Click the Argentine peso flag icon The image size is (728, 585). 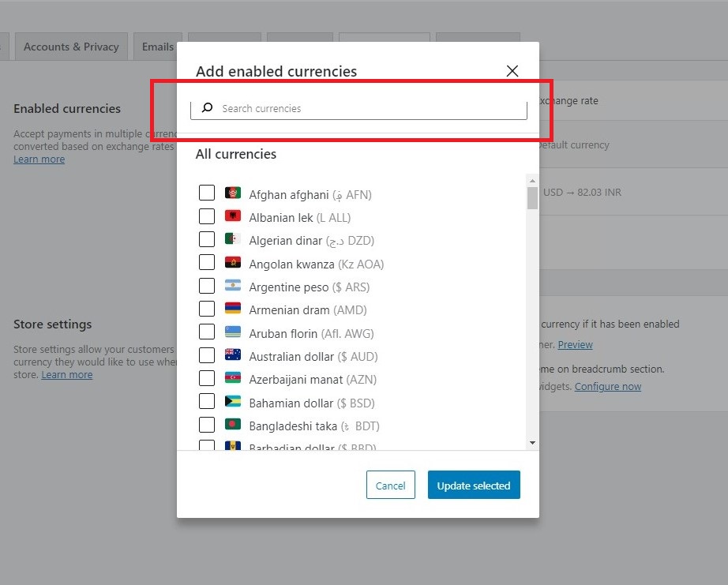click(x=232, y=287)
